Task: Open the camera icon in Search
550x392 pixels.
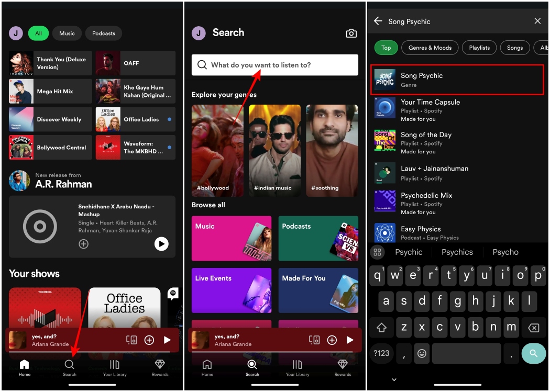Action: [x=351, y=32]
